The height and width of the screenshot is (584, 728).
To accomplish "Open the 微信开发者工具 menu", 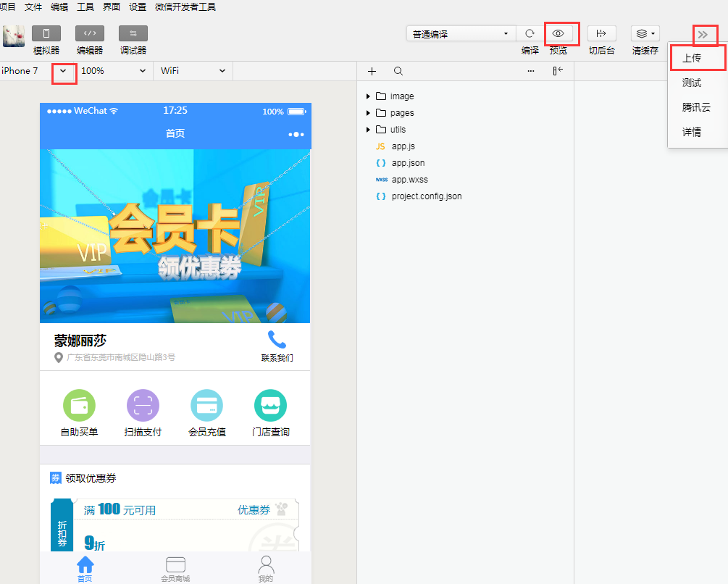I will pos(185,7).
